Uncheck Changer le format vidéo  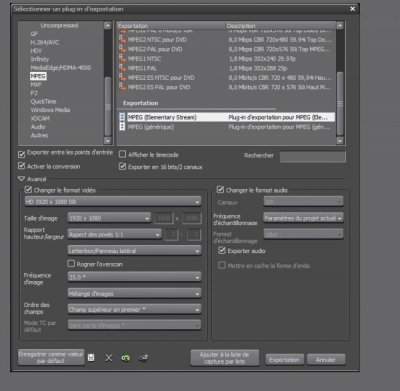click(29, 190)
